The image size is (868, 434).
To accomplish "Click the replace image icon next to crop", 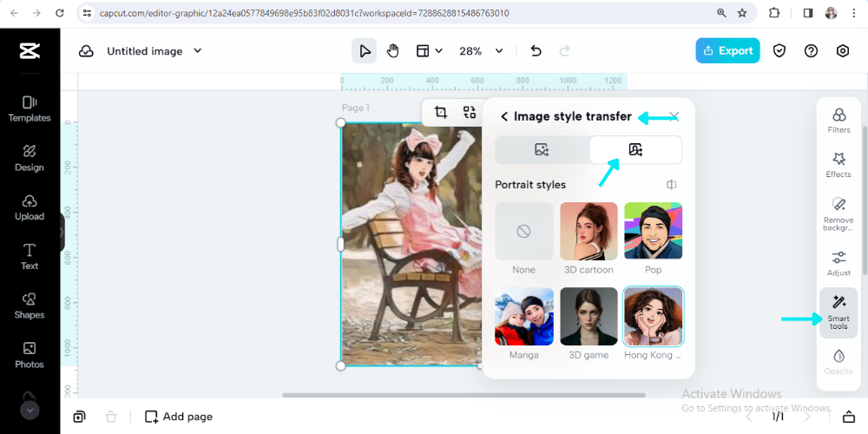I will coord(470,112).
